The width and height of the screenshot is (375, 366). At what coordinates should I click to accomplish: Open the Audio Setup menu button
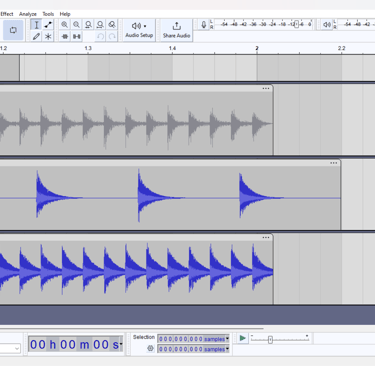coord(139,30)
